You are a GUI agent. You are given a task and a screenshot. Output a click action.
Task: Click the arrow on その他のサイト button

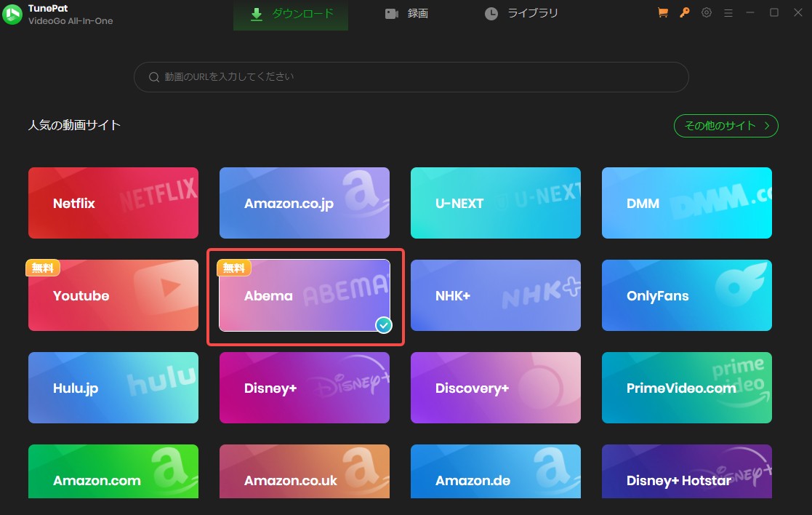point(767,125)
